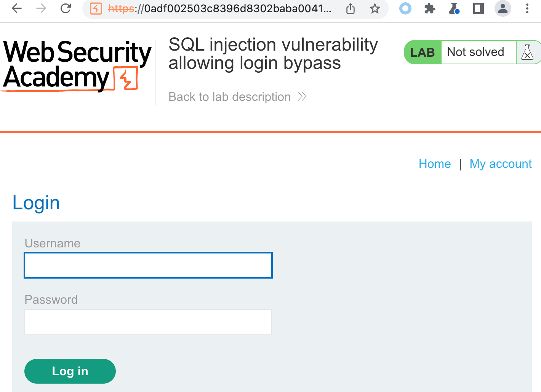Click the Password input field
Screen dimensions: 541x392
coord(148,322)
